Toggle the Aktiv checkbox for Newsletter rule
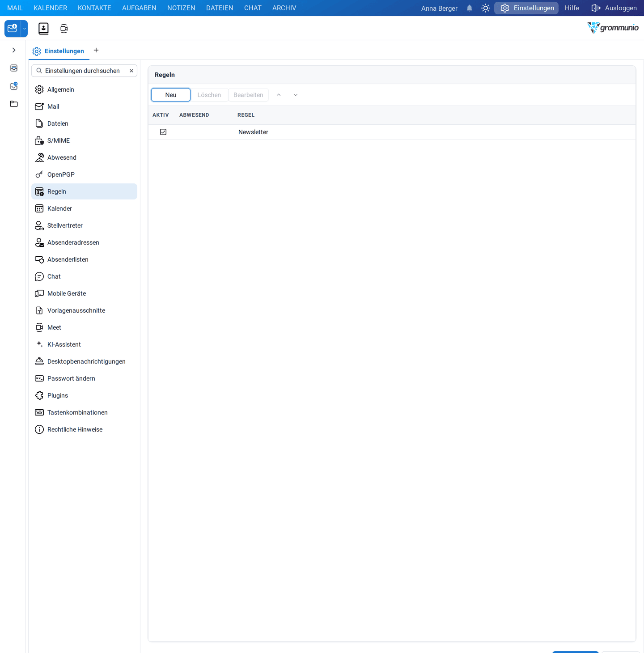This screenshot has height=653, width=644. (163, 132)
